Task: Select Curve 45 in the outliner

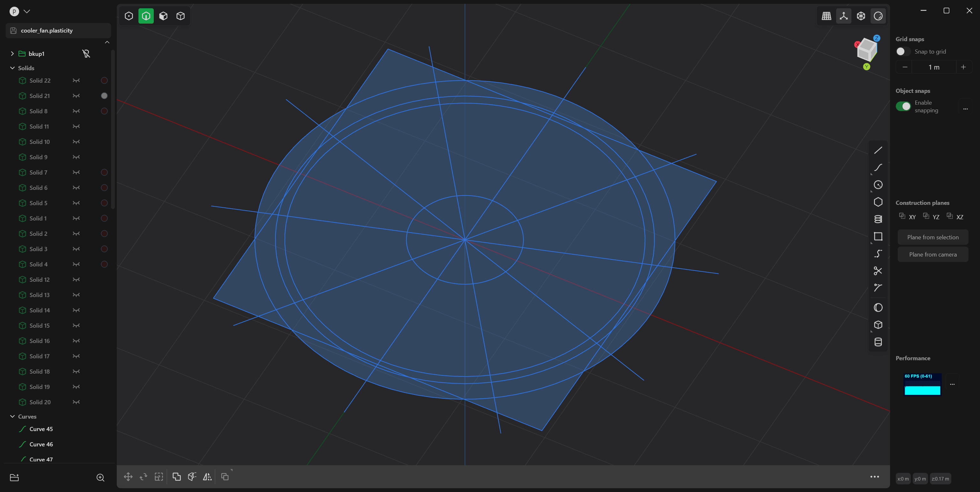Action: coord(41,429)
